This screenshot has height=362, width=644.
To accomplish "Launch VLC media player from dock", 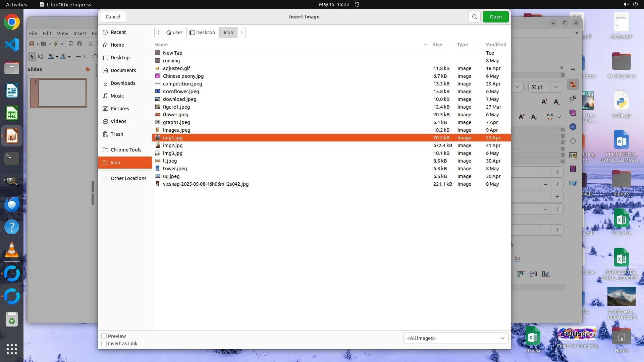I will 12,250.
